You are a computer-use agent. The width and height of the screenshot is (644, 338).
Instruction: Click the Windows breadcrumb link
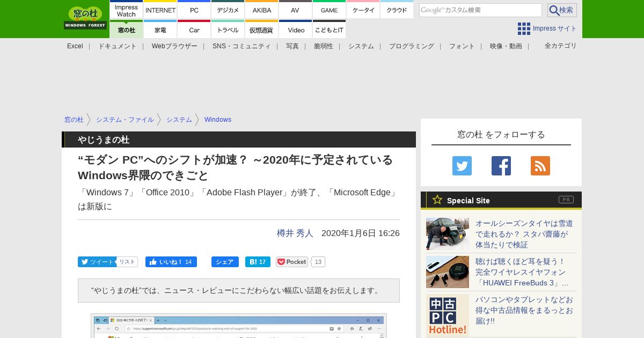[218, 120]
